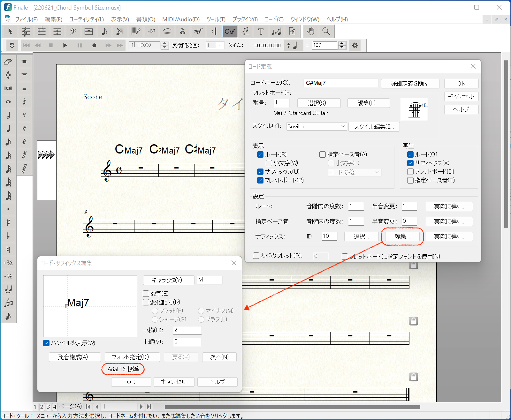Click スタイル編集(I)... button
Viewport: 511px width, 420px height.
click(374, 127)
